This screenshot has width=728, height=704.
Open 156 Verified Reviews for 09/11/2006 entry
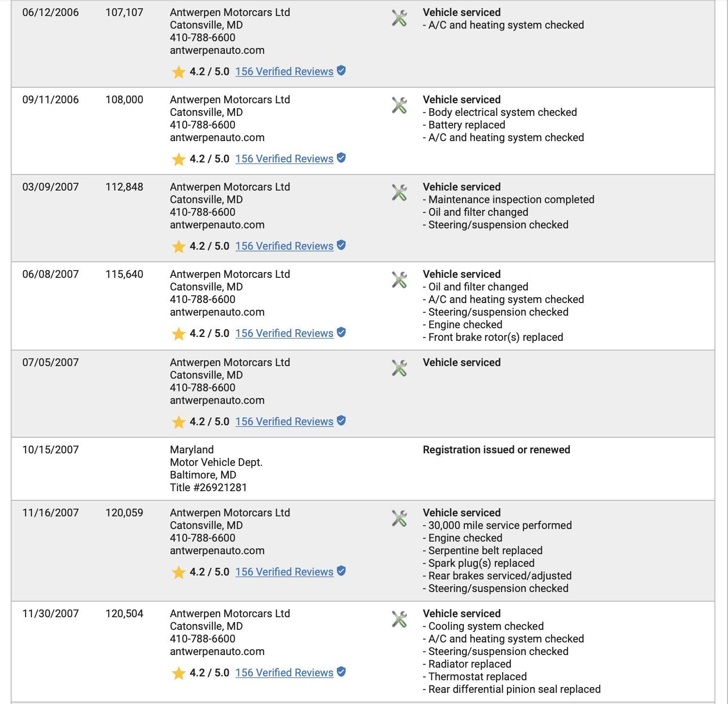click(285, 159)
